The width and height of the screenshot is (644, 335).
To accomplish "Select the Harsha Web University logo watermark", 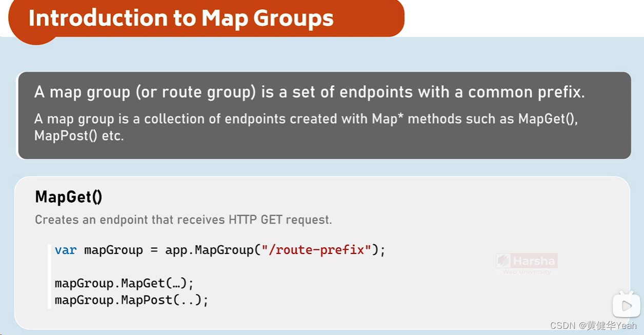I will coord(528,264).
